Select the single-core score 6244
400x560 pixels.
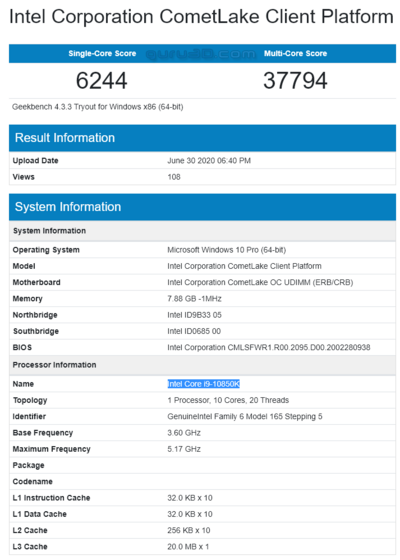pos(101,80)
